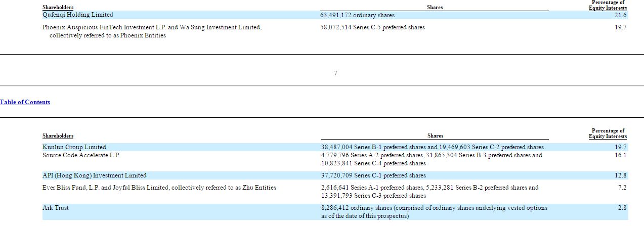644x226 pixels.
Task: Select the Source Code Accelerate L.P. name
Action: 81,155
